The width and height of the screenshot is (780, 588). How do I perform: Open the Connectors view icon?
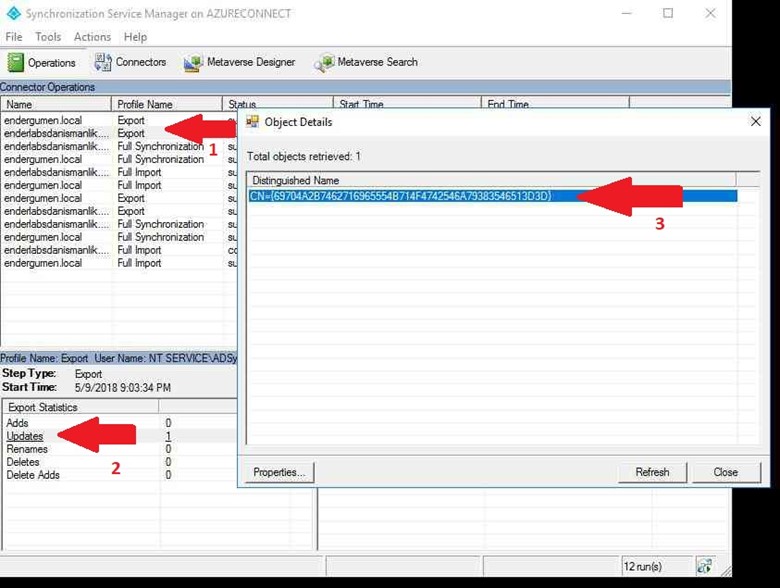pos(103,62)
